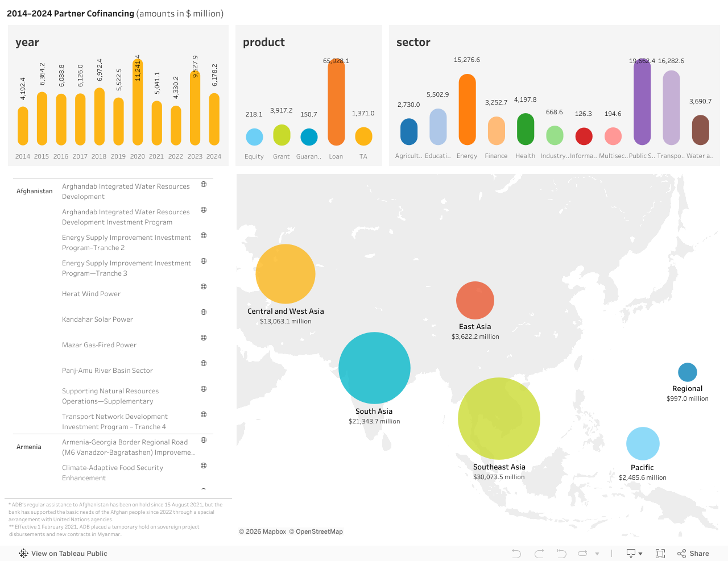This screenshot has height=561, width=728.
Task: Click the Revert view icon
Action: point(561,554)
